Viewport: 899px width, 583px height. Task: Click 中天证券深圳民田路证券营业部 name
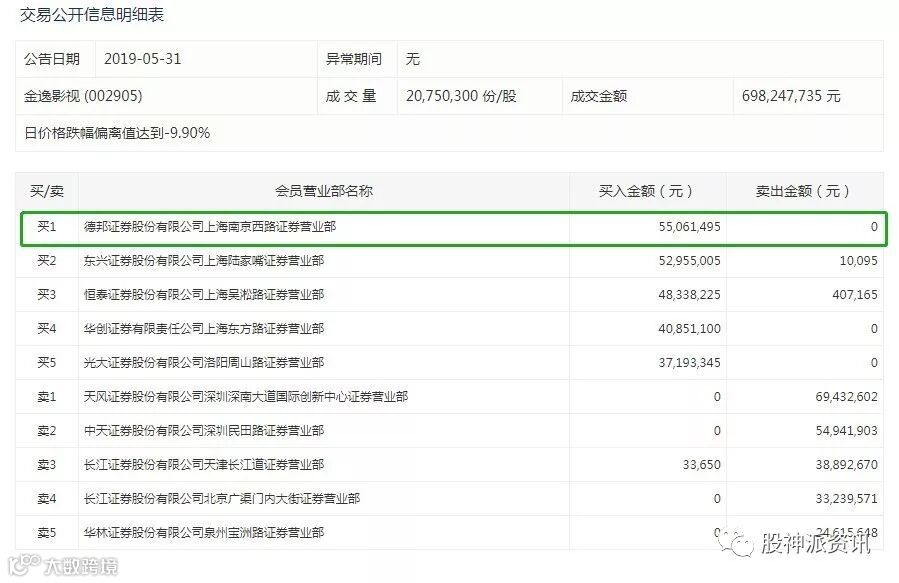click(x=204, y=431)
